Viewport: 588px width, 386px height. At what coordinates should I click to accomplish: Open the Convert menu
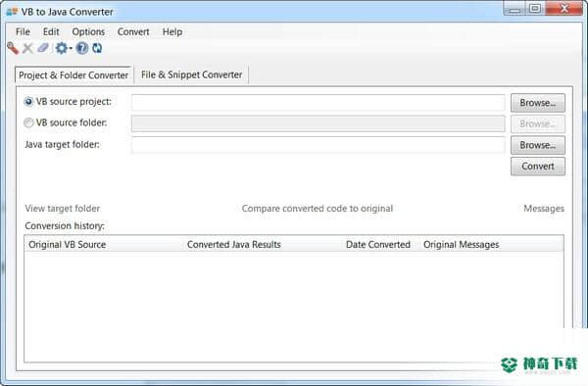(133, 32)
